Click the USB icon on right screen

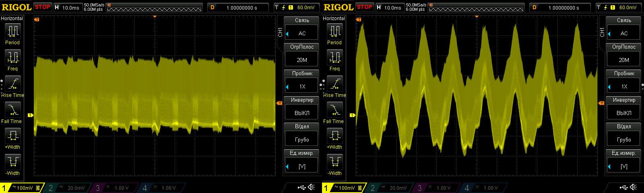pos(623,187)
